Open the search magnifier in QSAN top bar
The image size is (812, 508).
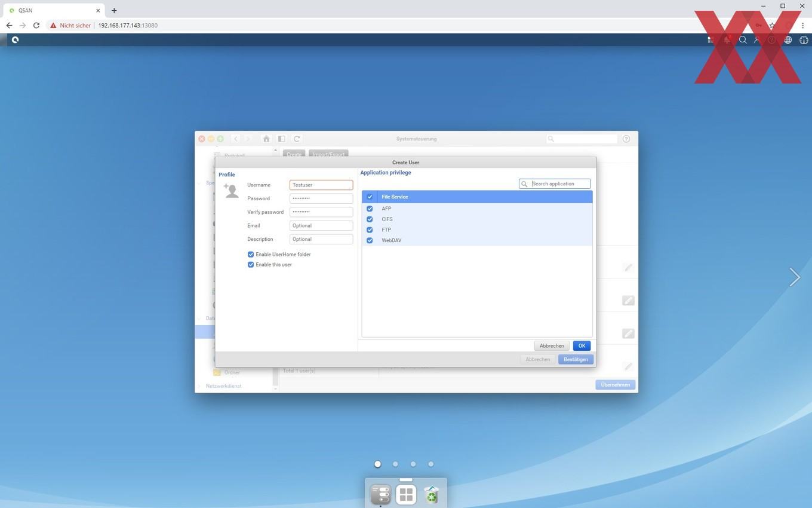tap(743, 40)
